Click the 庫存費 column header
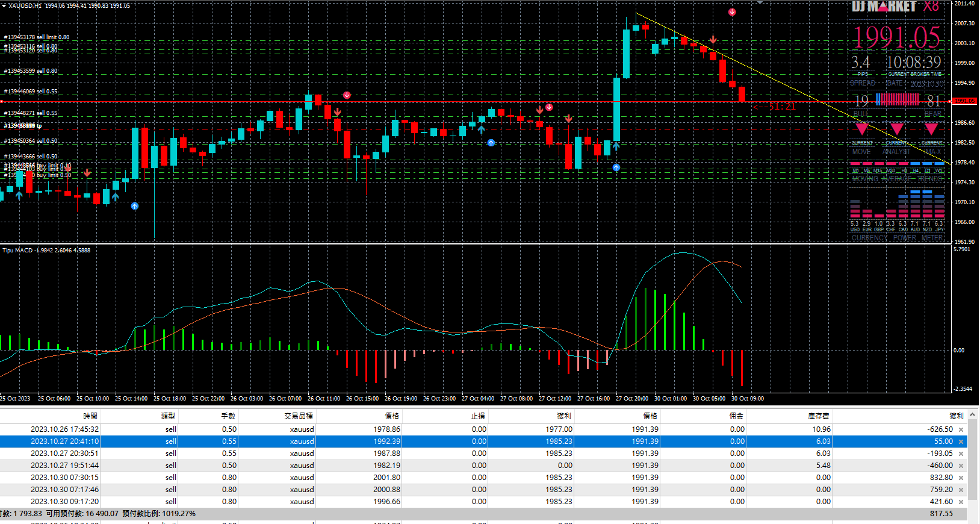 (819, 416)
